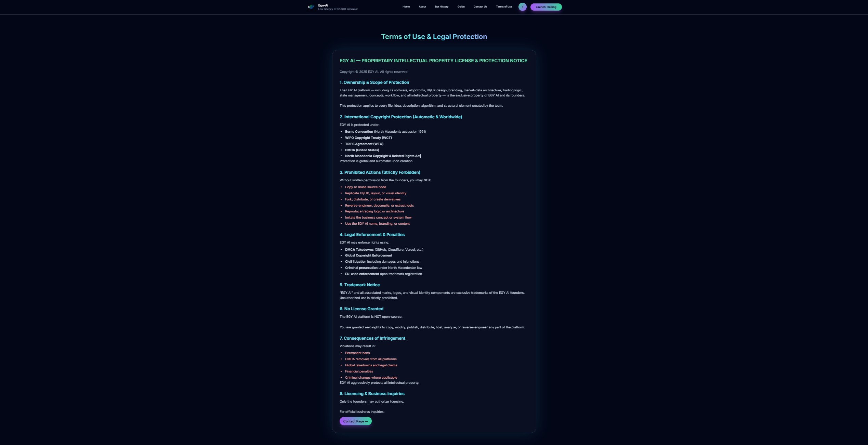Click 'Berne Convention' list item

pyautogui.click(x=359, y=132)
